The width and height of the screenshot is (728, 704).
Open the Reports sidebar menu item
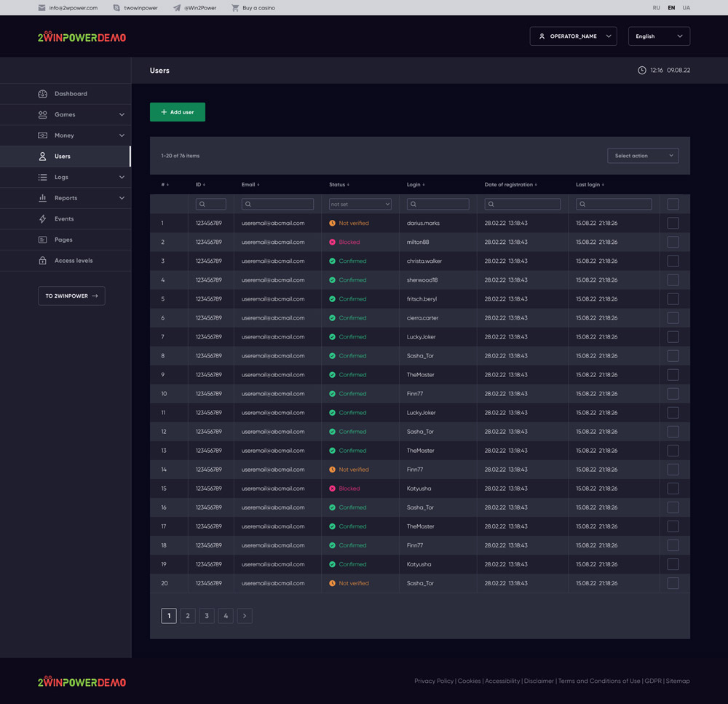66,198
